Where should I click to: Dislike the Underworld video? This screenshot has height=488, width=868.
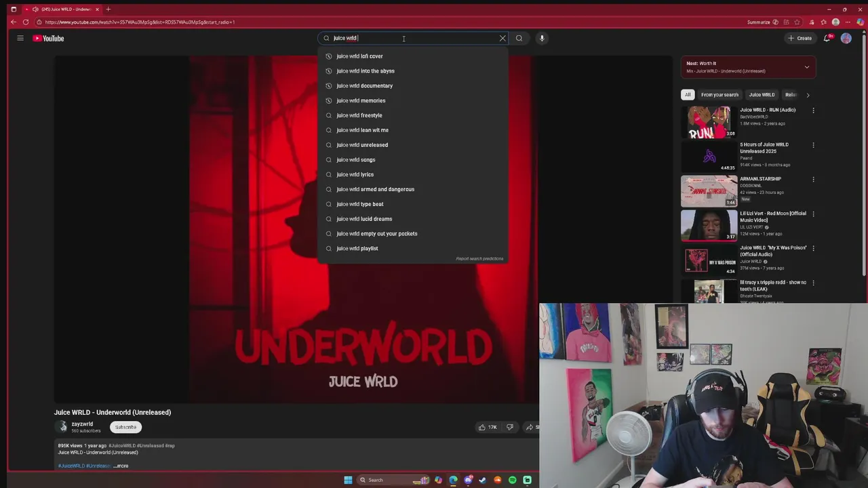[510, 427]
